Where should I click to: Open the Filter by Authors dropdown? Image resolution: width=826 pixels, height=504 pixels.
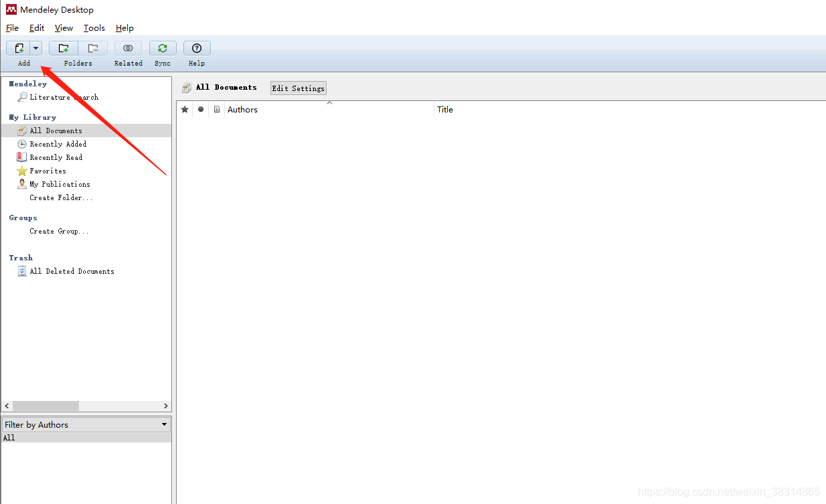86,424
